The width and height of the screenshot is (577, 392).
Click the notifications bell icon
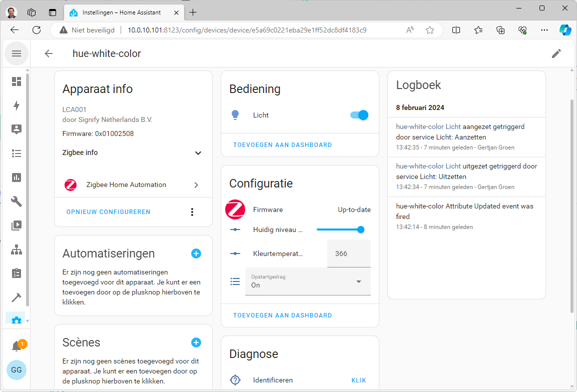point(17,346)
